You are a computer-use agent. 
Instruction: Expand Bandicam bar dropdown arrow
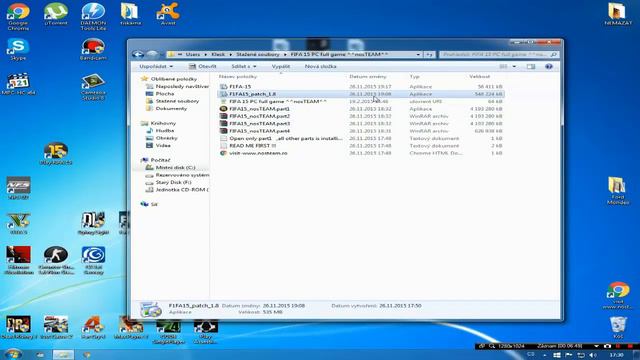596,346
